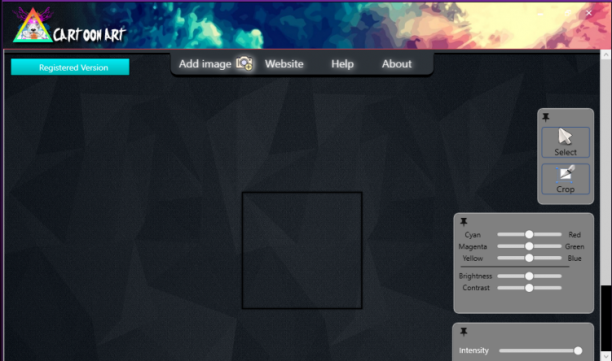Pin the Intensity panel
The width and height of the screenshot is (612, 361).
(464, 332)
